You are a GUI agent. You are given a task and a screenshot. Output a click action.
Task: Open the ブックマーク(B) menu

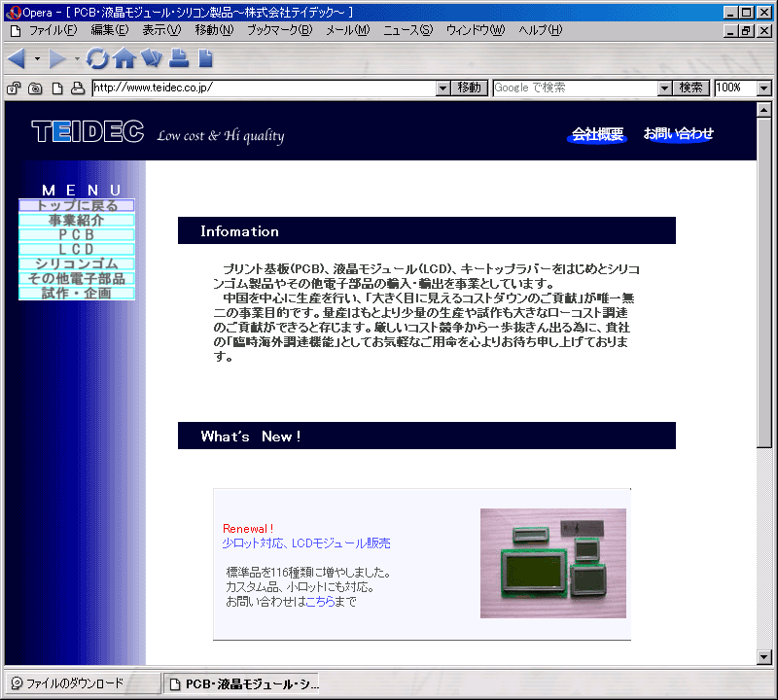[280, 30]
